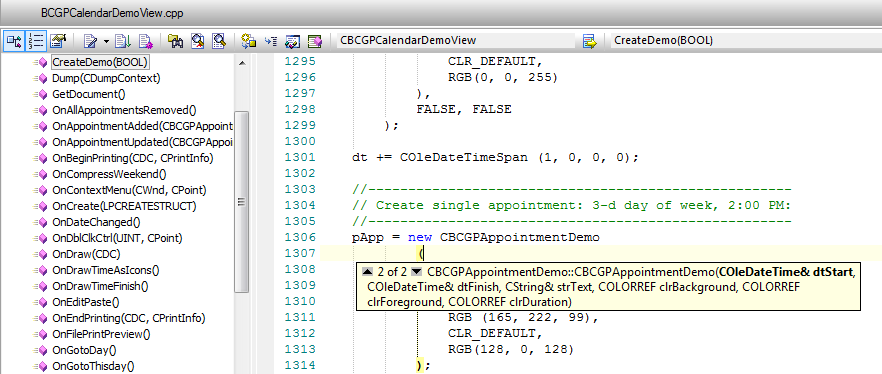This screenshot has height=374, width=882.
Task: Toggle the class outline tree button
Action: tap(14, 40)
